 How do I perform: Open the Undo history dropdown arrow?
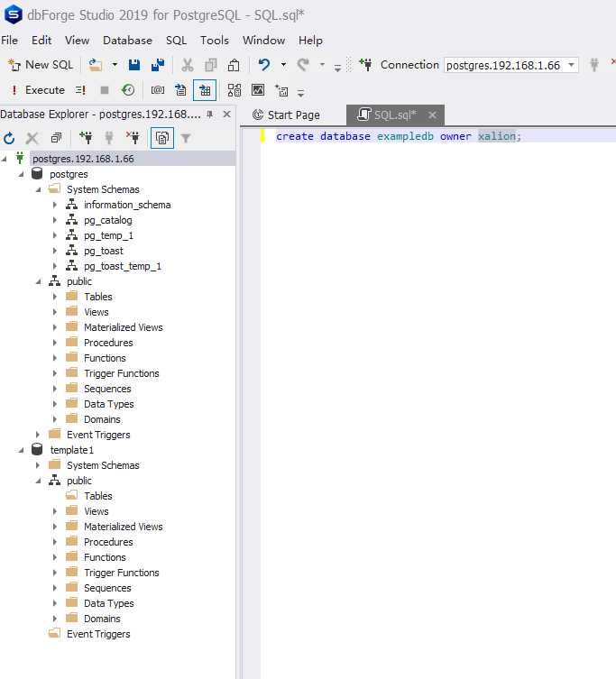pos(283,65)
